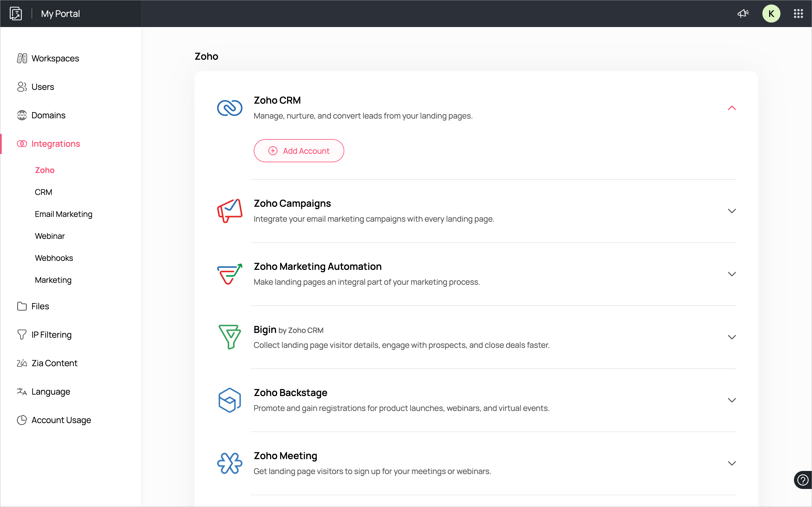Open the help question mark icon
The image size is (812, 507).
pos(803,480)
